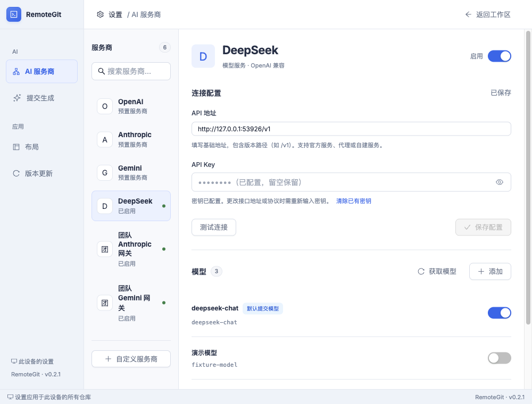The image size is (532, 404).
Task: Click the monitor icon beside 此设备的设置
Action: click(x=14, y=361)
